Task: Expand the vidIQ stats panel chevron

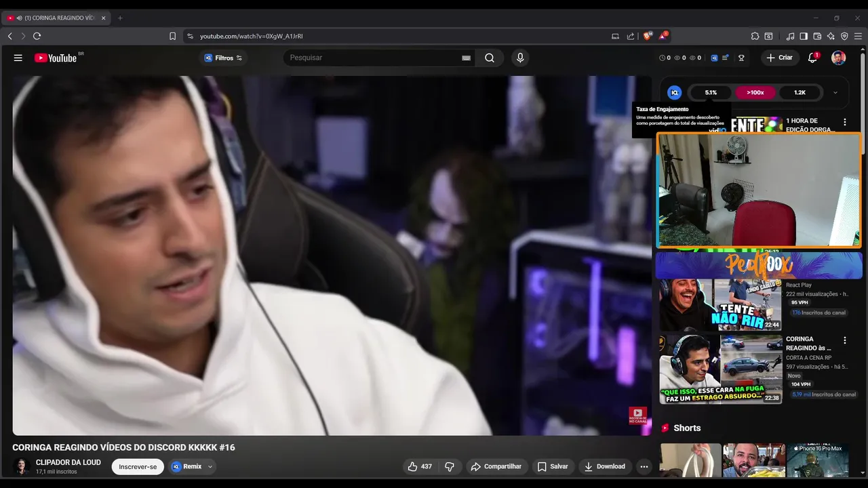Action: [835, 92]
